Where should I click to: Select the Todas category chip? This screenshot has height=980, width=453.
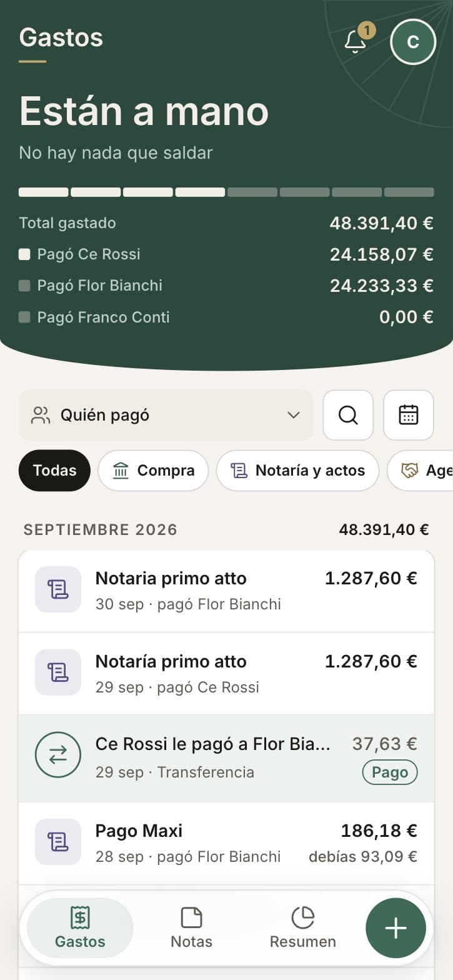pyautogui.click(x=54, y=471)
